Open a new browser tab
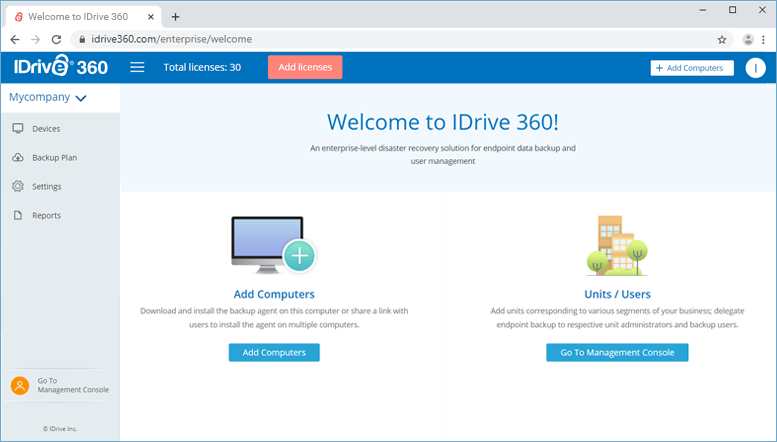 pyautogui.click(x=175, y=17)
